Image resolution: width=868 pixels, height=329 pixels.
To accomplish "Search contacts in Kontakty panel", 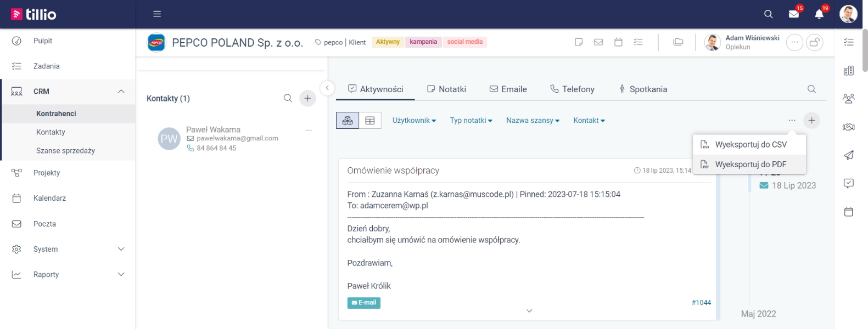I will 288,98.
